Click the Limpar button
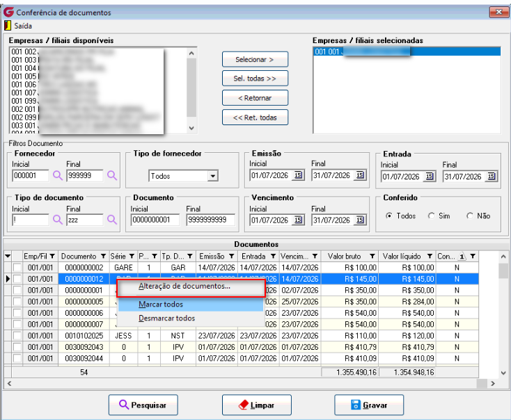 [257, 405]
